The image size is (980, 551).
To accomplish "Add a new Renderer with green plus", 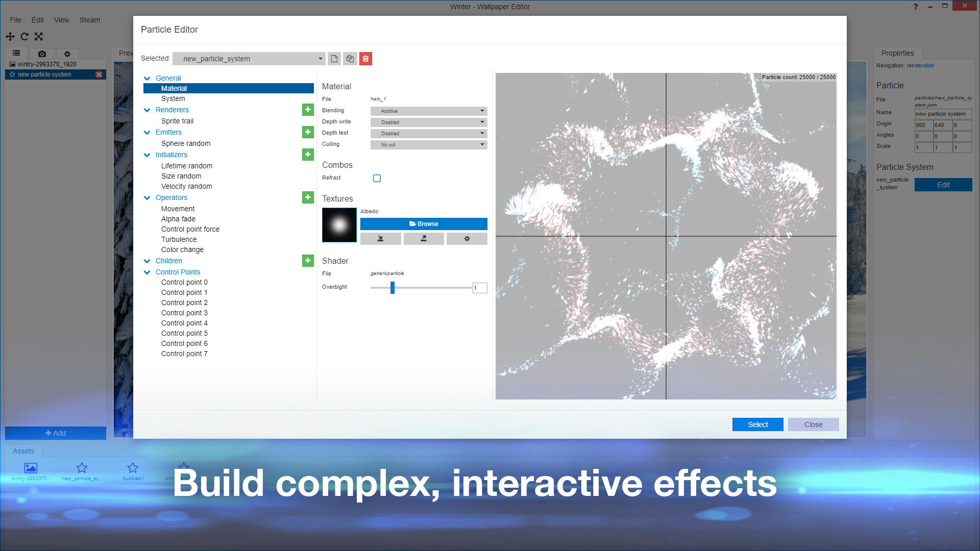I will [x=308, y=110].
